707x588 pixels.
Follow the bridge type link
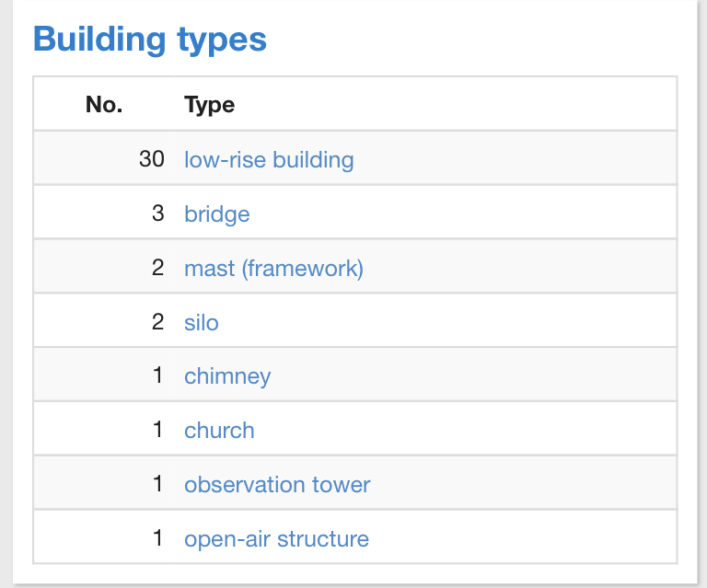pos(217,214)
